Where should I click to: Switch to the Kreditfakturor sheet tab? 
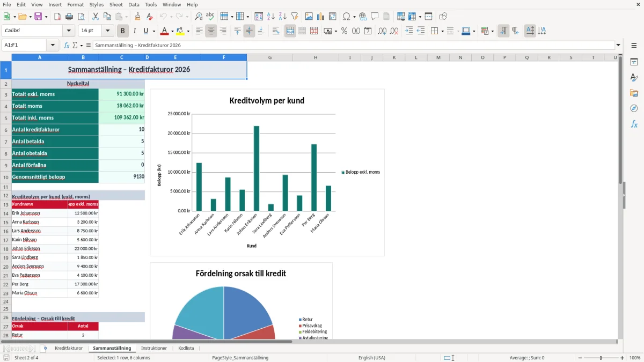coord(69,348)
